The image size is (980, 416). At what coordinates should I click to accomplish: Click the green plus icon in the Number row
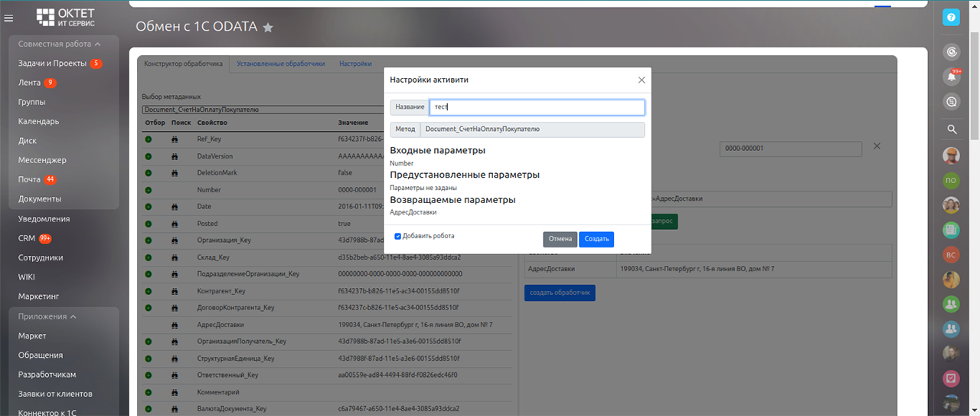tap(149, 190)
